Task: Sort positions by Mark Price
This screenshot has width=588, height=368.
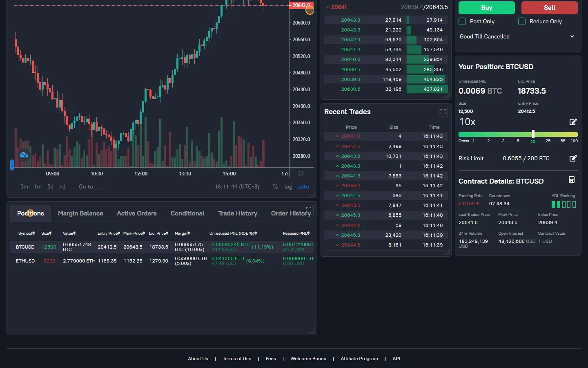Action: (134, 233)
